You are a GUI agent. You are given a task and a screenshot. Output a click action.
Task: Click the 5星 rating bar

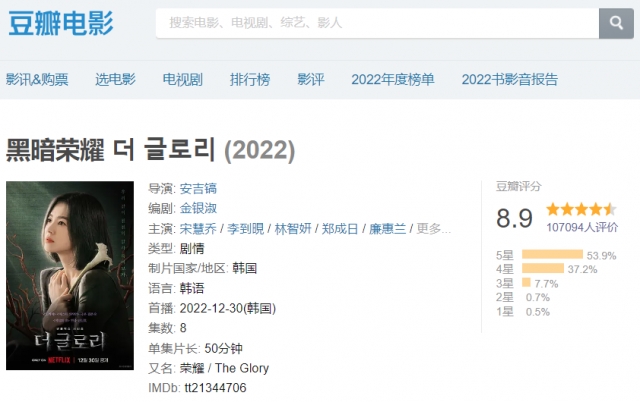[x=552, y=254]
